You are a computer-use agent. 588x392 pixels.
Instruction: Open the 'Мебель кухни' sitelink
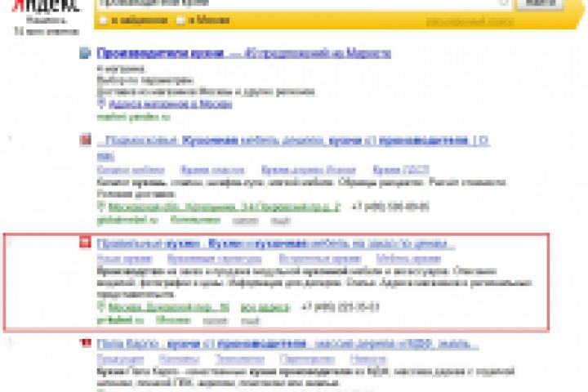point(408,259)
